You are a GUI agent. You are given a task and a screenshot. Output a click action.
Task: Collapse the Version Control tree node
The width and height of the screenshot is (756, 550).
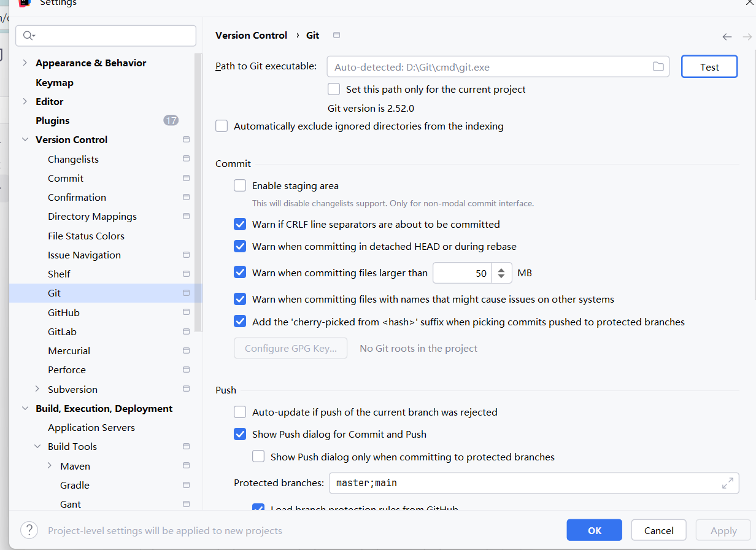pos(25,139)
